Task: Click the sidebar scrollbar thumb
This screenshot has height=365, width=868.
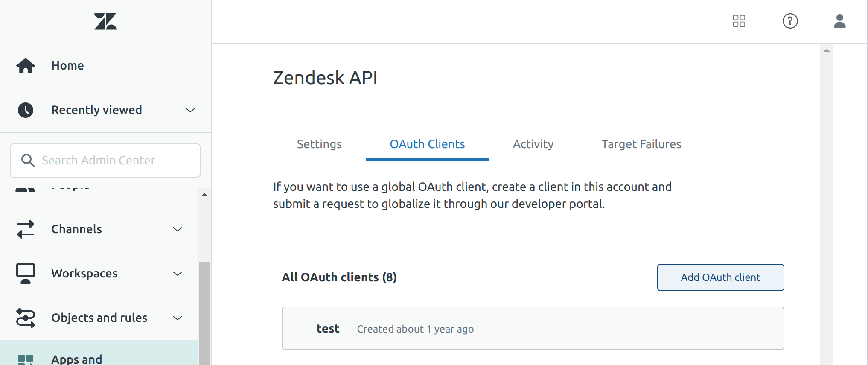Action: [204, 313]
